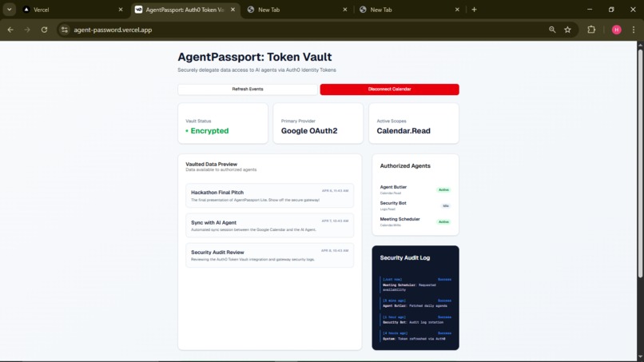Switch to the first New Tab

coord(297,10)
